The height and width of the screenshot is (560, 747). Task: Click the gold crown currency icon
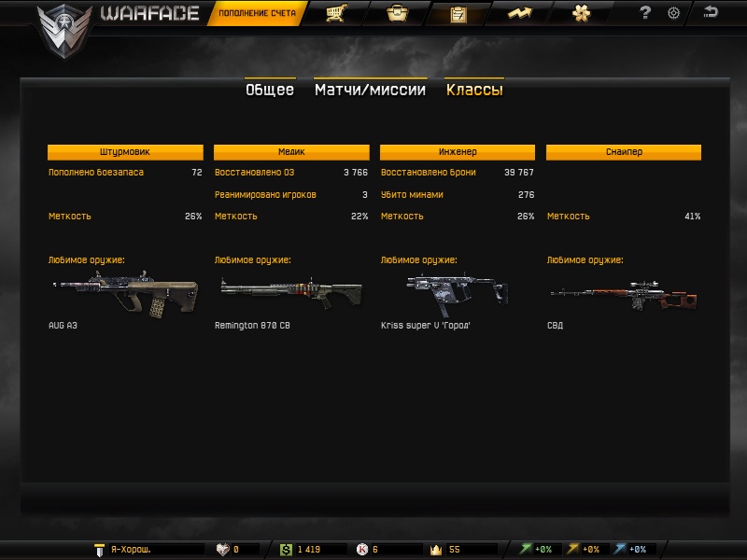(x=436, y=550)
